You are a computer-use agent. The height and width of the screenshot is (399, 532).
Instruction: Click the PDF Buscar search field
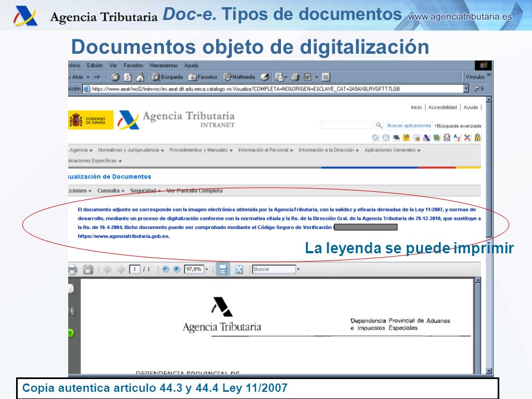tap(274, 269)
